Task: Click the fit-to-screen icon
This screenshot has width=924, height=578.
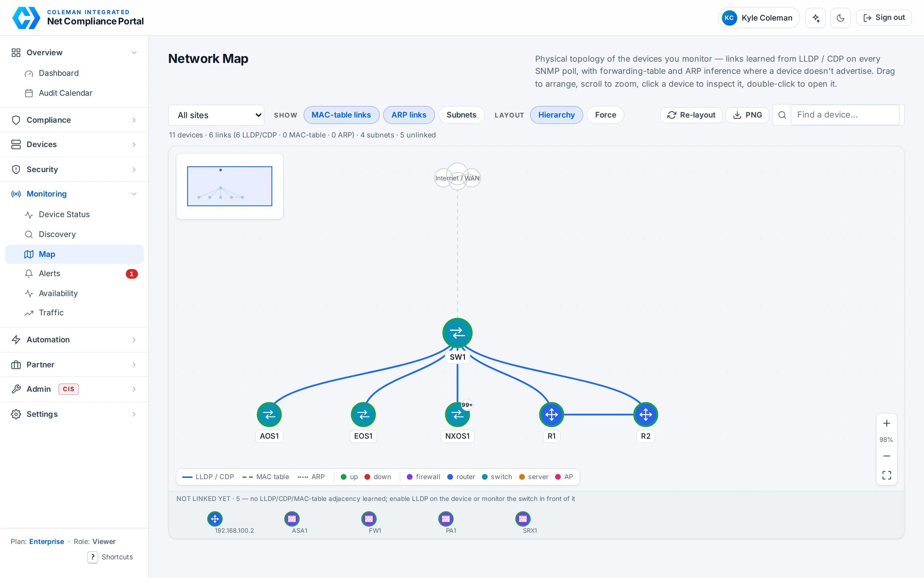Action: [886, 475]
